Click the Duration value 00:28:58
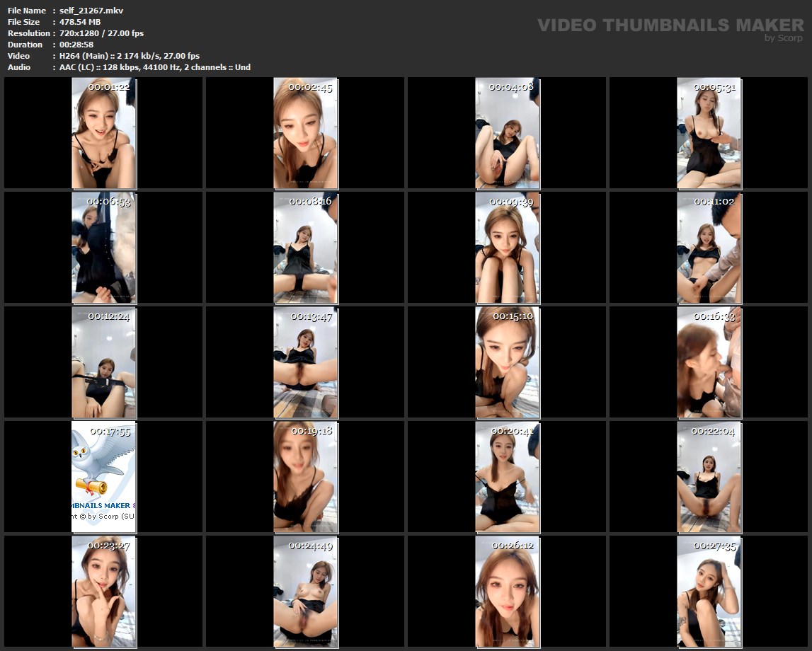The height and width of the screenshot is (651, 812). 76,45
